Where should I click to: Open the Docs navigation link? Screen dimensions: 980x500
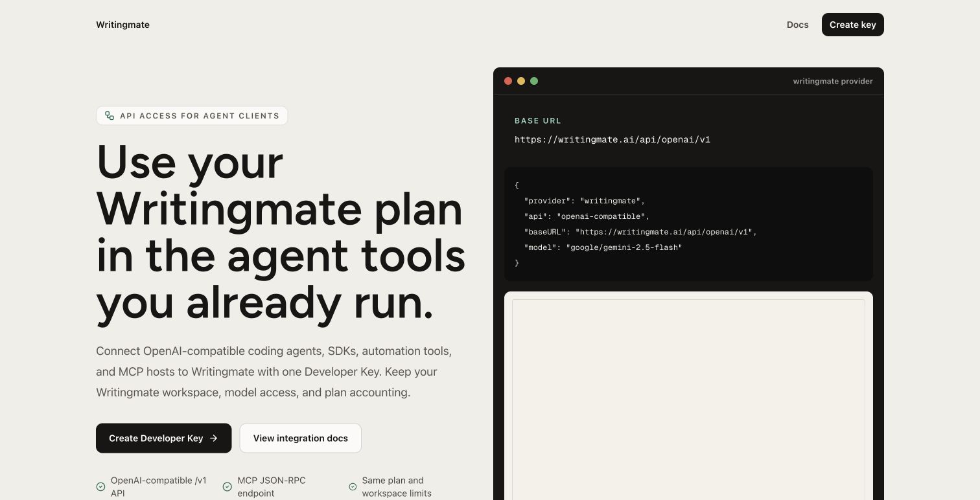coord(797,25)
